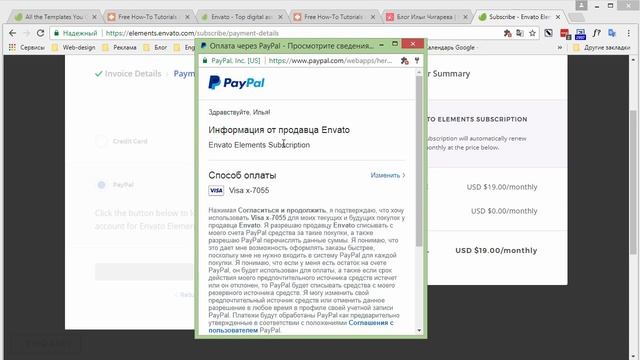Click the f? extension icon
Image resolution: width=640 pixels, height=360 pixels.
click(597, 33)
